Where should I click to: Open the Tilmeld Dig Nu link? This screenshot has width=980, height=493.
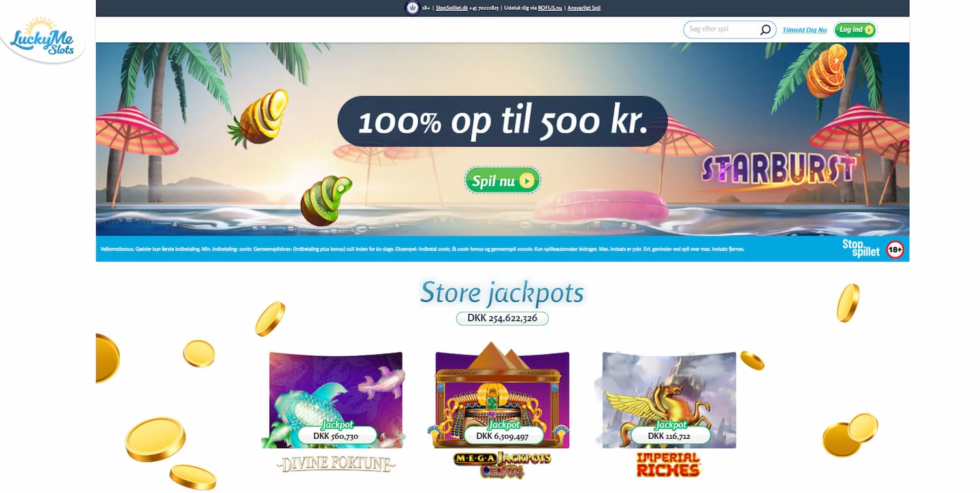click(804, 30)
